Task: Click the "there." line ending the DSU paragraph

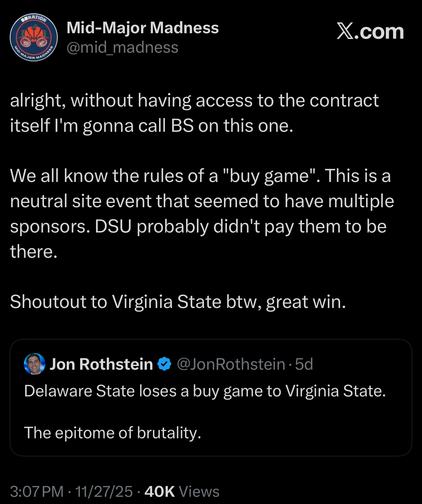Action: click(34, 252)
